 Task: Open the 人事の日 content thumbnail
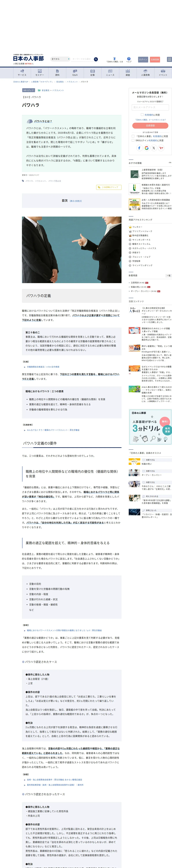click(134, 310)
